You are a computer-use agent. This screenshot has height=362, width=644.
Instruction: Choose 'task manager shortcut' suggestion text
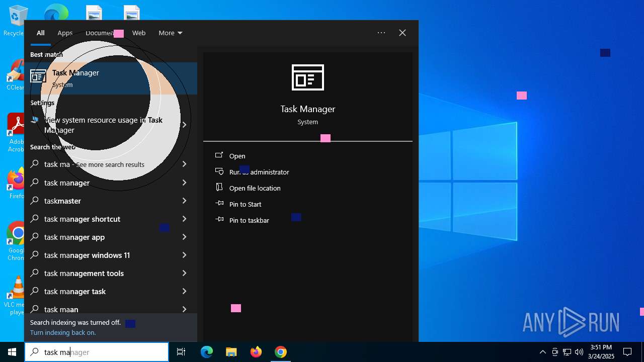[82, 219]
